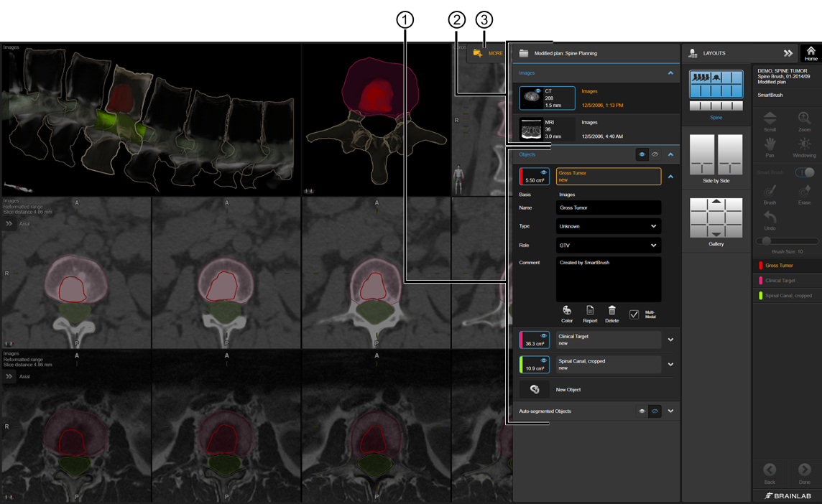
Task: Expand the CT Axial view row chevrons
Action: pos(9,224)
